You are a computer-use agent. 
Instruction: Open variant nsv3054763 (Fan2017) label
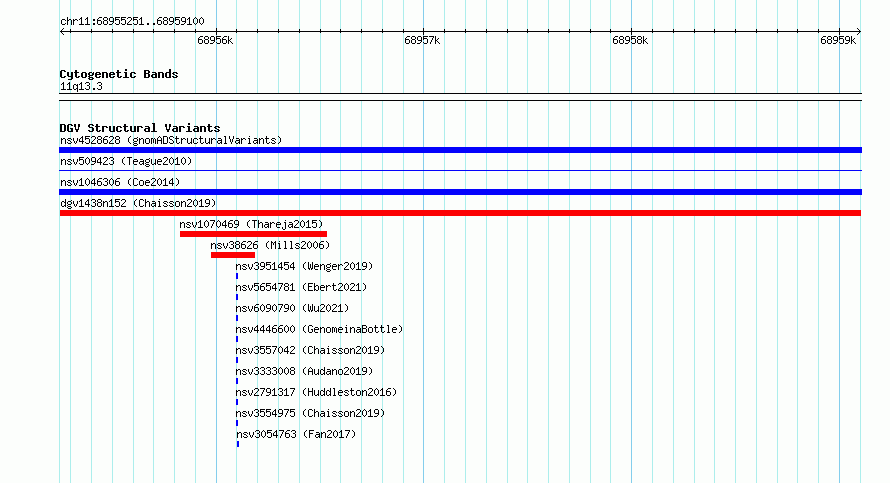296,434
